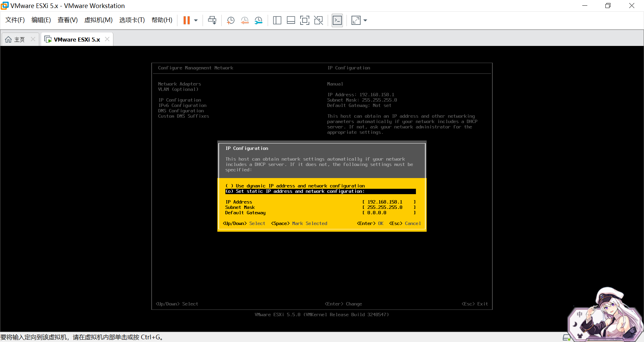Image resolution: width=644 pixels, height=342 pixels.
Task: Click '<Up/Down> Select' hint in the IP dialog
Action: coord(244,223)
